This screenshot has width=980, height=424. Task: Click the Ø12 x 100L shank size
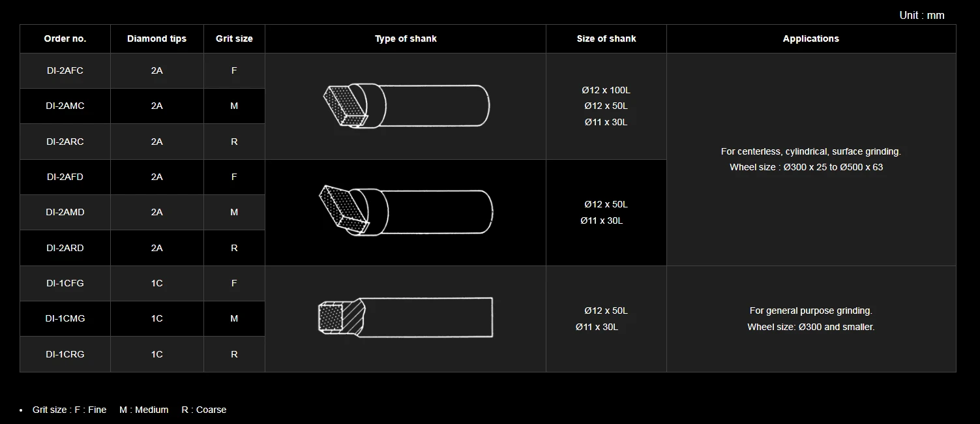606,90
